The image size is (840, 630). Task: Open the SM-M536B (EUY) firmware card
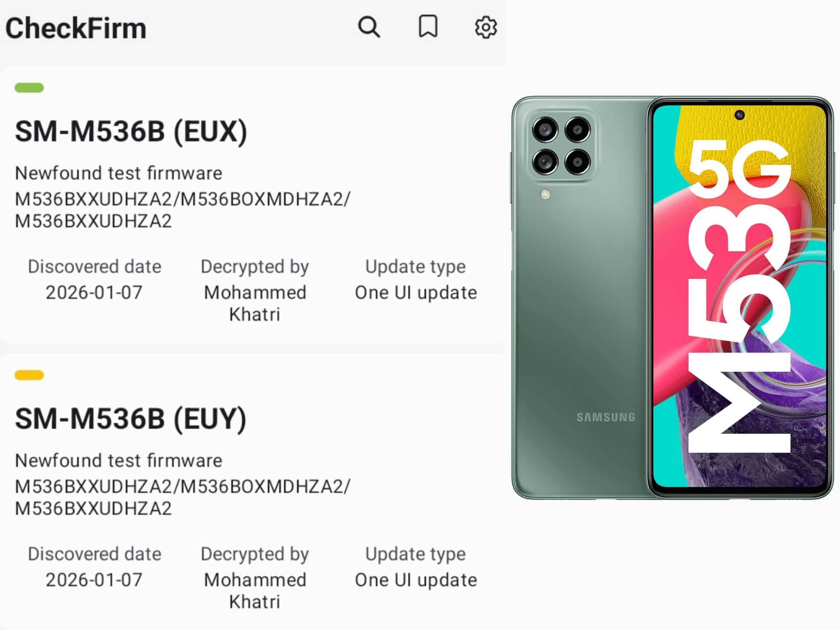[252, 491]
